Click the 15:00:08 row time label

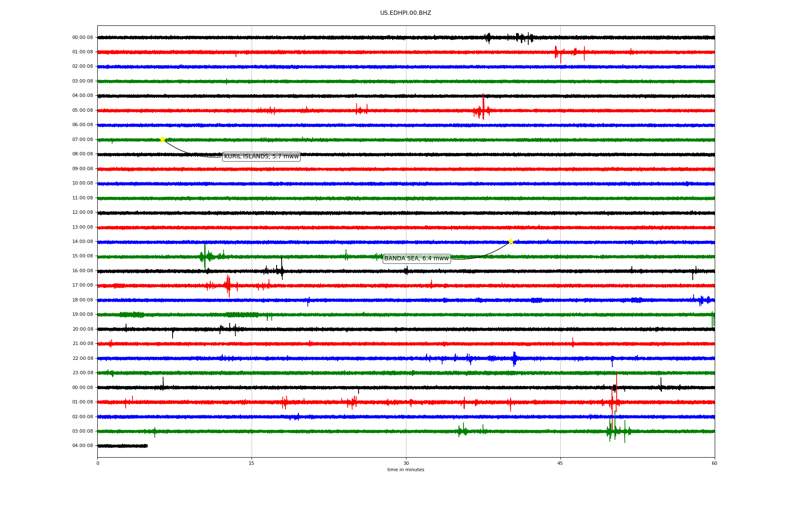pyautogui.click(x=82, y=256)
